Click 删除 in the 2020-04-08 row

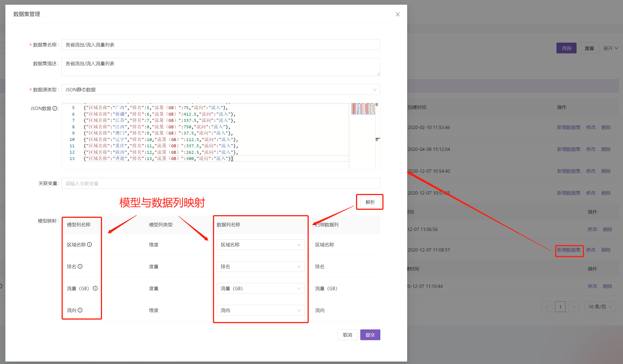(606, 149)
